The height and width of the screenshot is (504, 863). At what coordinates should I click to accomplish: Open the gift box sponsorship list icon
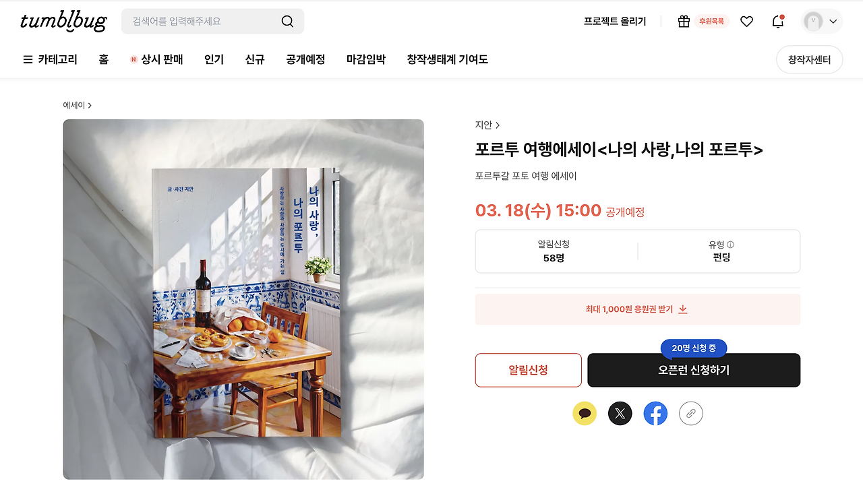684,22
